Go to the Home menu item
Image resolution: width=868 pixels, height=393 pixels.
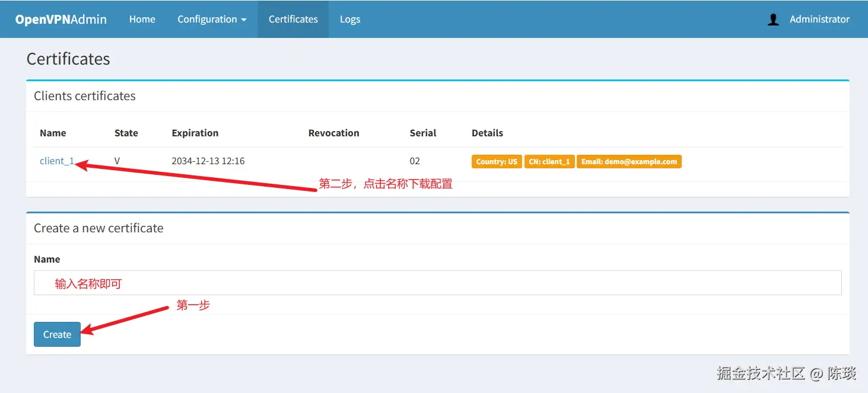pyautogui.click(x=142, y=19)
